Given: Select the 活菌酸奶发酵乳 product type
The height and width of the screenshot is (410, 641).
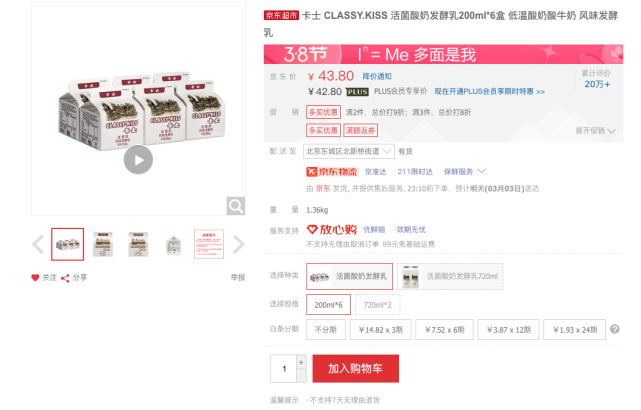Looking at the screenshot, I should pyautogui.click(x=350, y=277).
